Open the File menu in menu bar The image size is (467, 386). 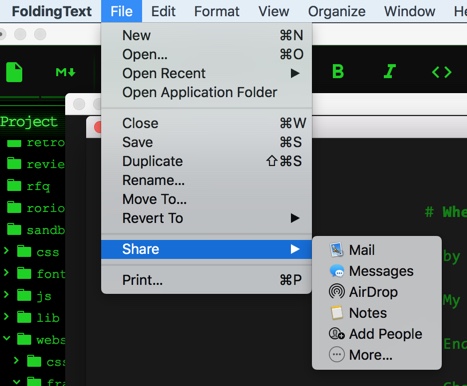coord(121,11)
